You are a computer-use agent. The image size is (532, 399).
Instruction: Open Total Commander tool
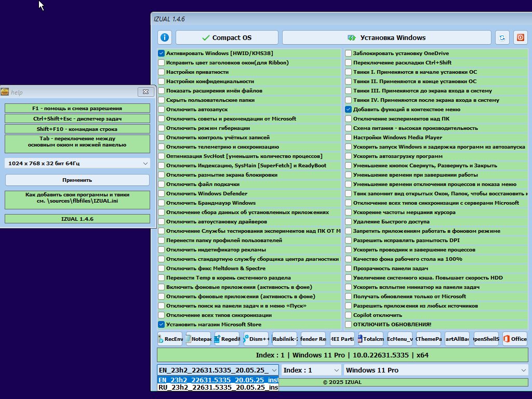371,339
